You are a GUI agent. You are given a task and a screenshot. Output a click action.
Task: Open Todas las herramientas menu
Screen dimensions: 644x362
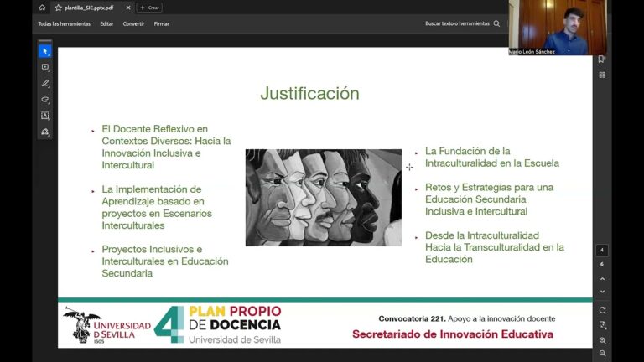[x=64, y=23]
